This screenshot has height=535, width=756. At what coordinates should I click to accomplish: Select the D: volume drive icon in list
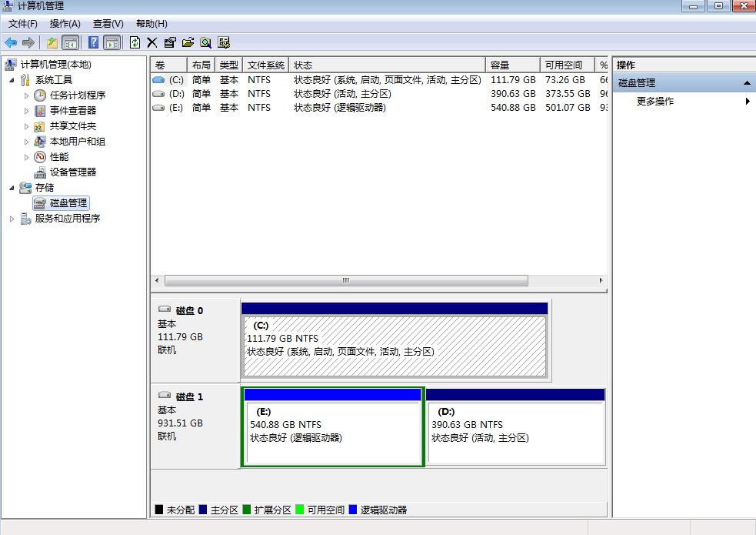point(158,94)
